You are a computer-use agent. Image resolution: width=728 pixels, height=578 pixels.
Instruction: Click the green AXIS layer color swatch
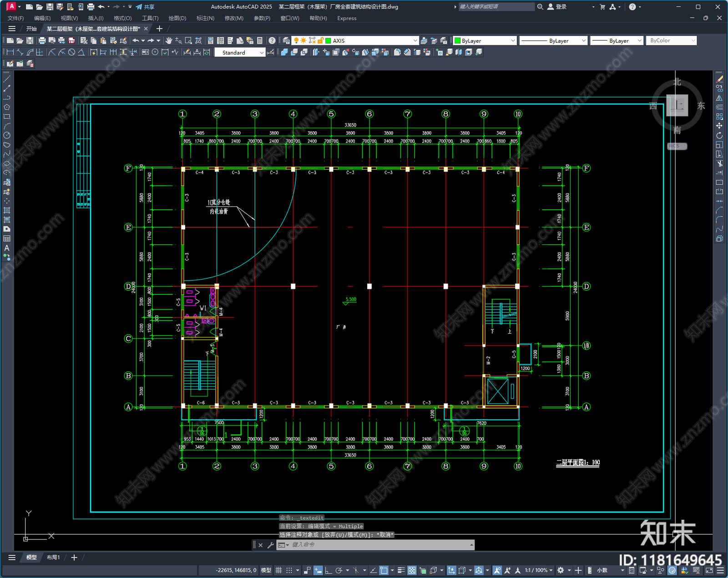(x=328, y=41)
